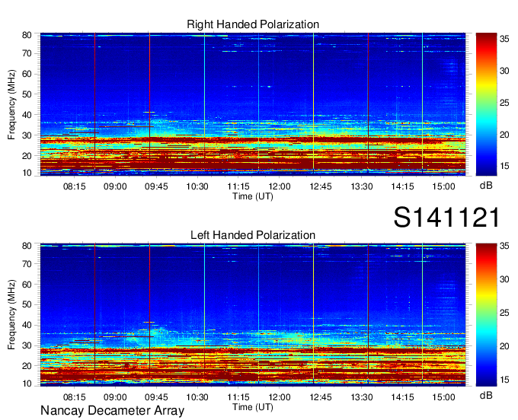Click 'dB' label under lower color bar

point(486,396)
